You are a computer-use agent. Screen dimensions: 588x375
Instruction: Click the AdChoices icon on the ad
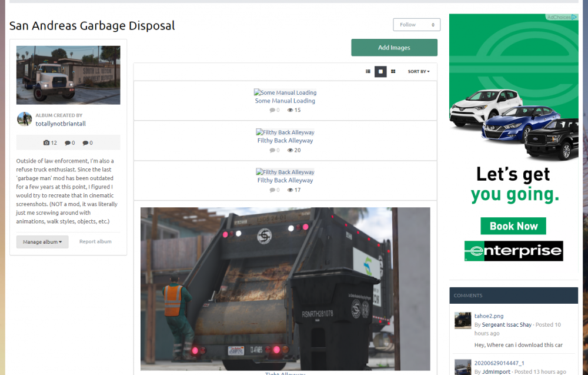tap(574, 17)
